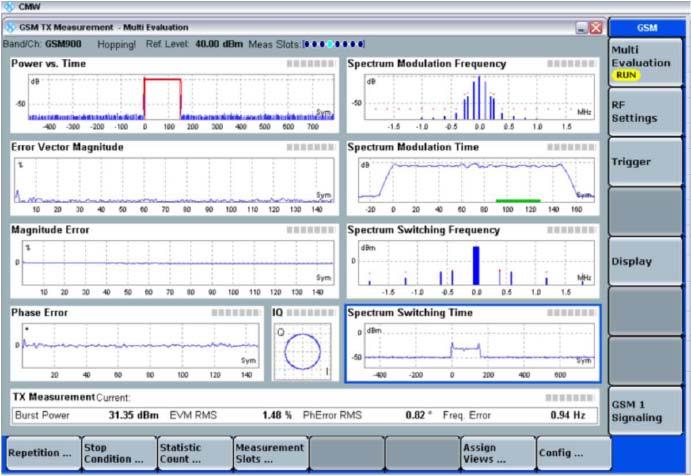Select Spectrum Modulation Frequency graph

473,95
